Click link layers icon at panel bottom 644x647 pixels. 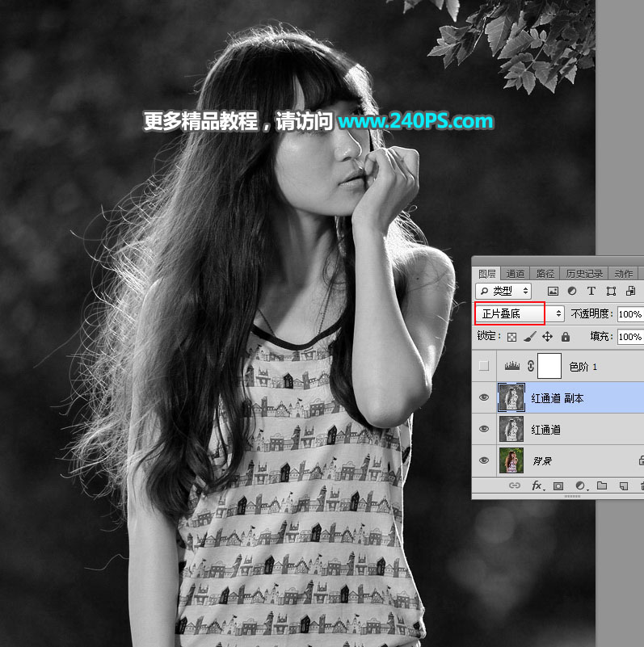click(515, 485)
